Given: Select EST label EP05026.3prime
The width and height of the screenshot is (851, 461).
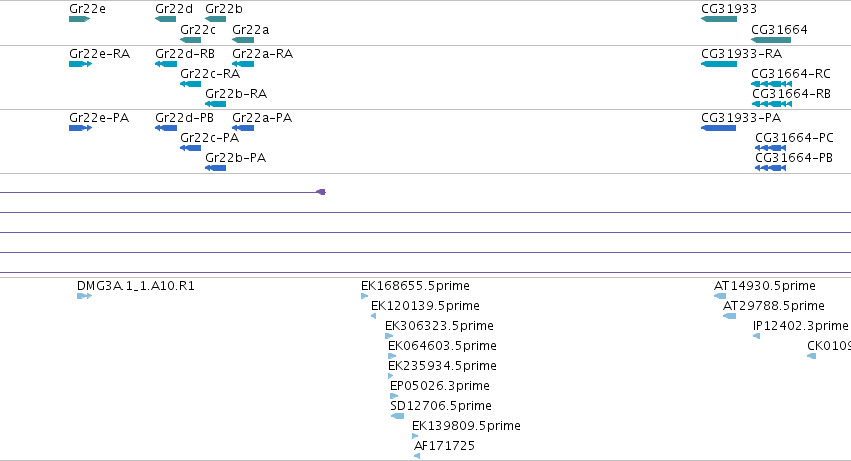Looking at the screenshot, I should [x=440, y=387].
